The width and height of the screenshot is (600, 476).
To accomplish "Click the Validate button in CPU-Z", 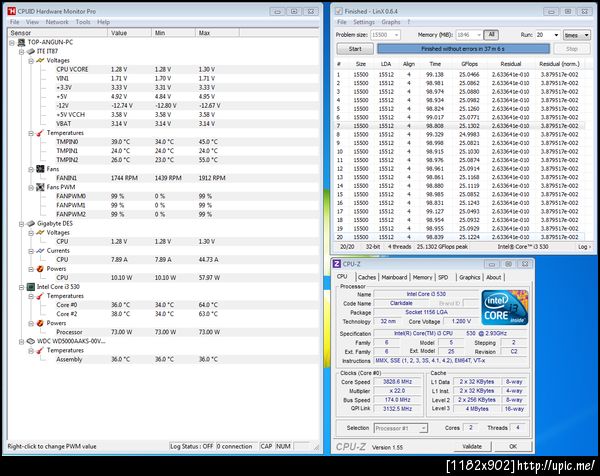I will [472, 446].
